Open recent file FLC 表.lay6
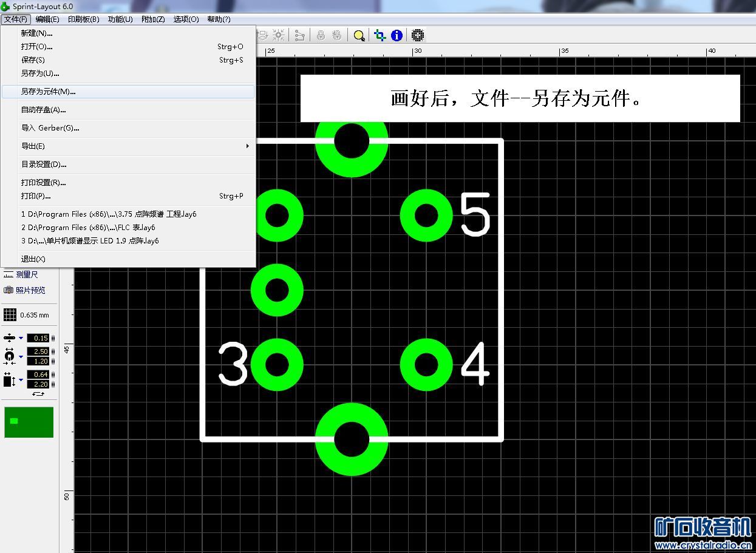Image resolution: width=756 pixels, height=553 pixels. point(88,228)
